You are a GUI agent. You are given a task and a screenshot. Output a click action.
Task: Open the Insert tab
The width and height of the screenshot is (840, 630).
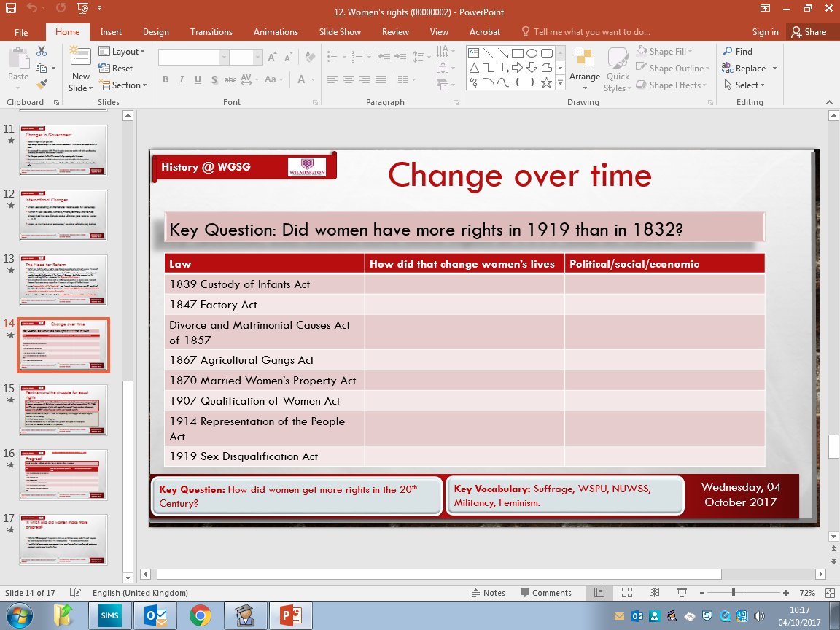[x=111, y=32]
